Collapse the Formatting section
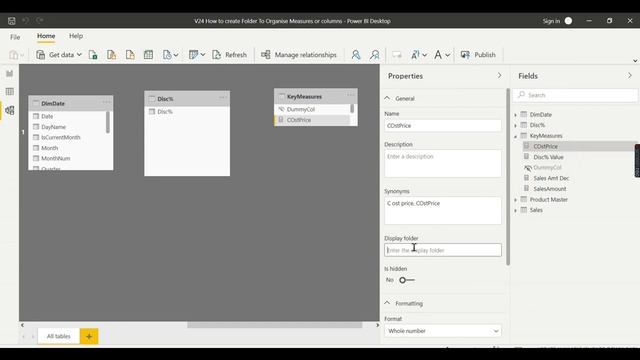This screenshot has width=640, height=360. point(387,303)
